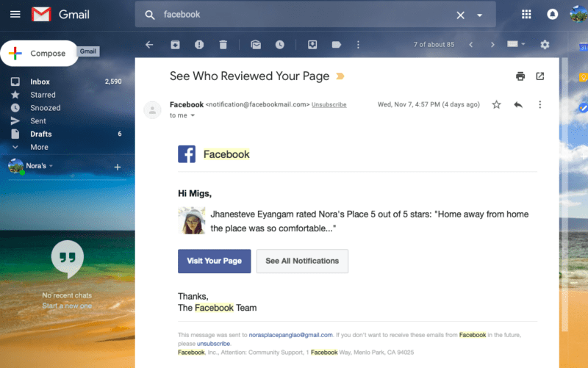
Task: Open Calendar in the side panel
Action: 584,47
